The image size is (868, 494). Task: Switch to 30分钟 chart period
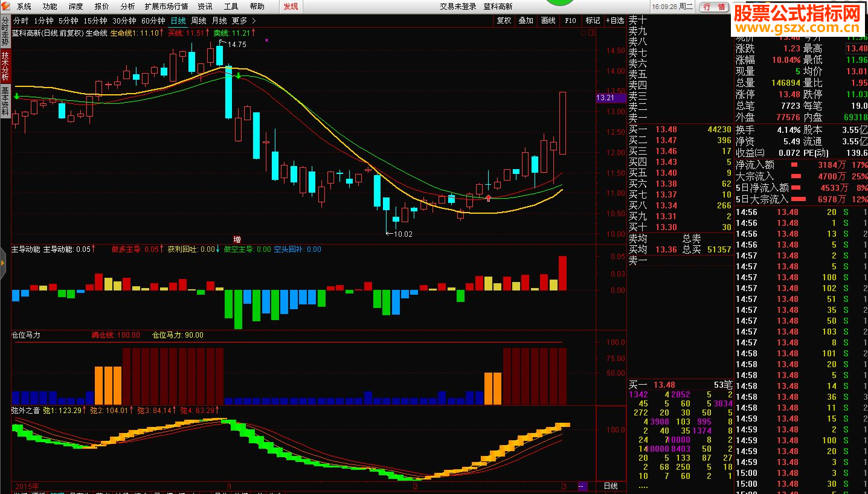click(124, 21)
